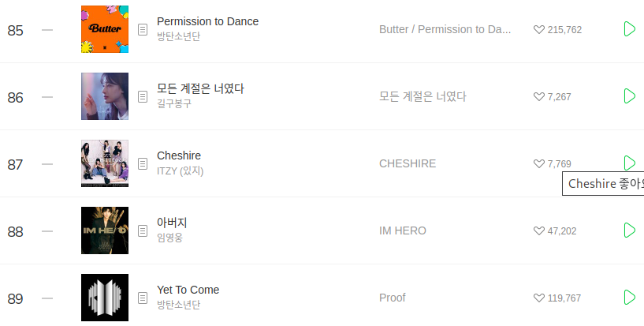Screen dimensions: 644x326
Task: Open artist 임영웅 page
Action: [x=169, y=238]
